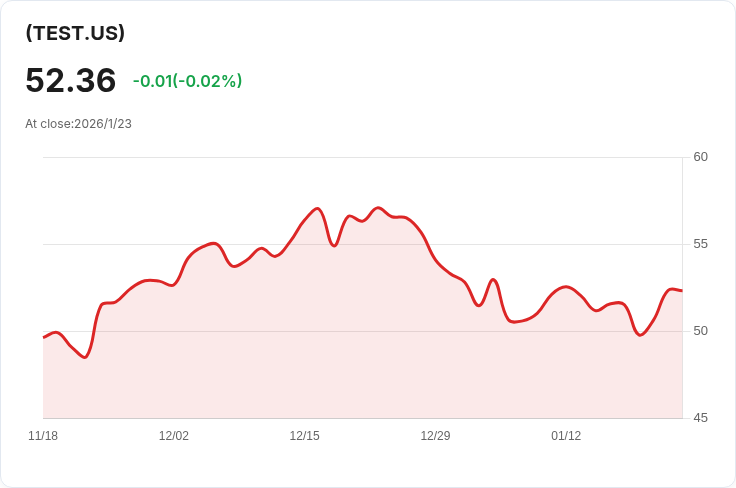Click the sharp spike in the line after 12/29
This screenshot has height=488, width=736.
point(493,280)
